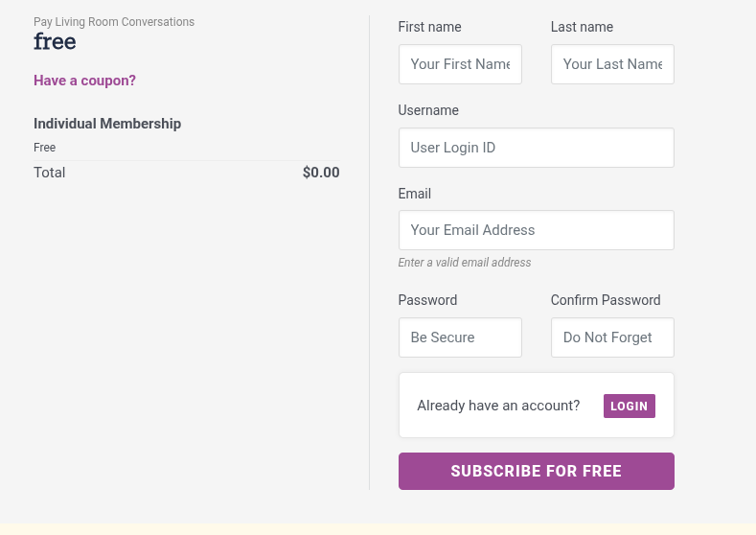Screen dimensions: 756x535
Task: Click the Individual Membership heading
Action: [x=107, y=124]
